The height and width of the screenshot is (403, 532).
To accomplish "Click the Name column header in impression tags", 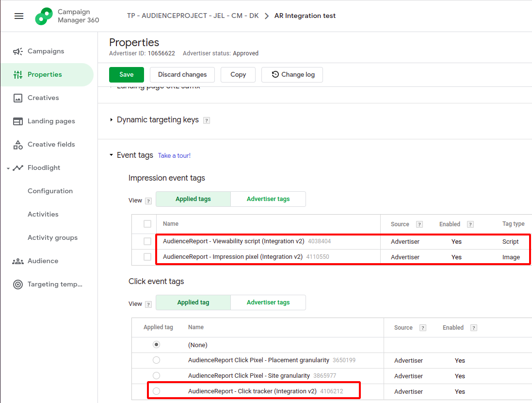I will coord(171,224).
